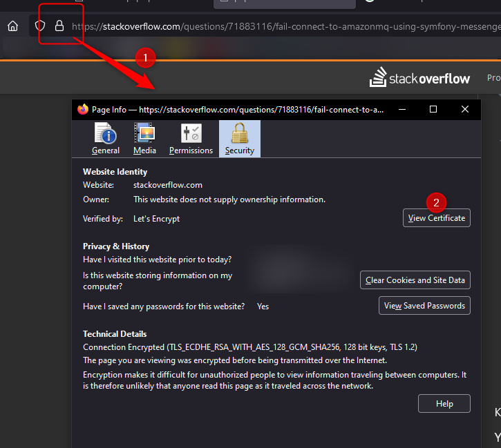
Task: Click the 'Let's Encrypt' verified by value
Action: pyautogui.click(x=157, y=219)
